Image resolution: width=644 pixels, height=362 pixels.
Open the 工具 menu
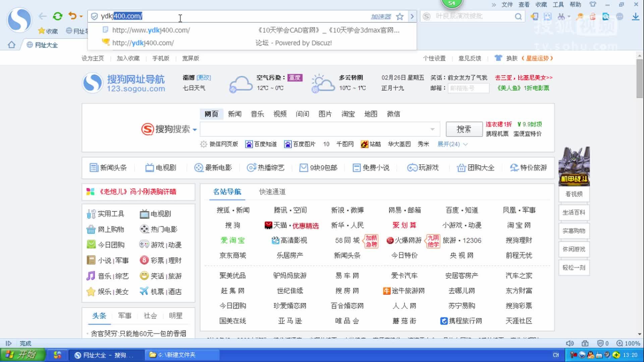coord(558,4)
